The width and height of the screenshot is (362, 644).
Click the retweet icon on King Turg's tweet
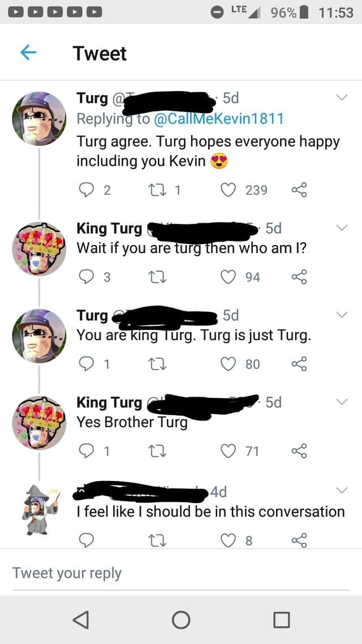click(157, 277)
